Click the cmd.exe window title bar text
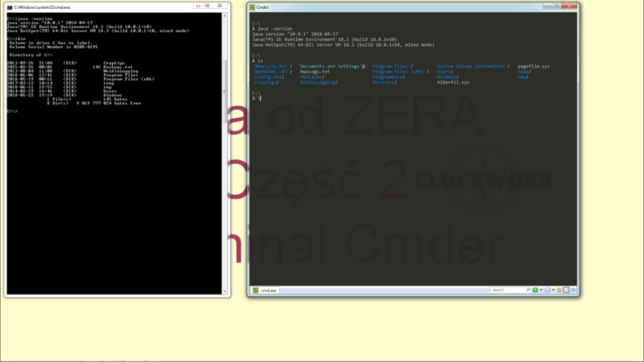The height and width of the screenshot is (362, 644). pos(42,7)
